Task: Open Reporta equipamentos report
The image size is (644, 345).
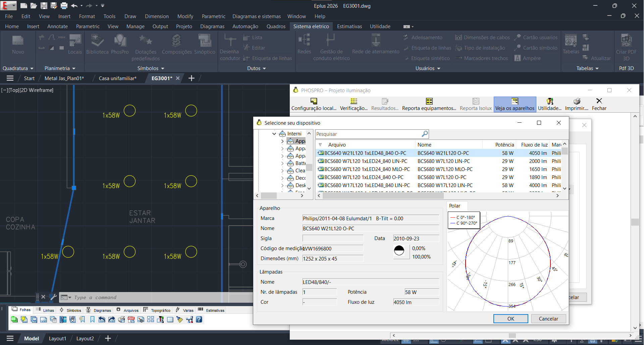Action: coord(429,104)
